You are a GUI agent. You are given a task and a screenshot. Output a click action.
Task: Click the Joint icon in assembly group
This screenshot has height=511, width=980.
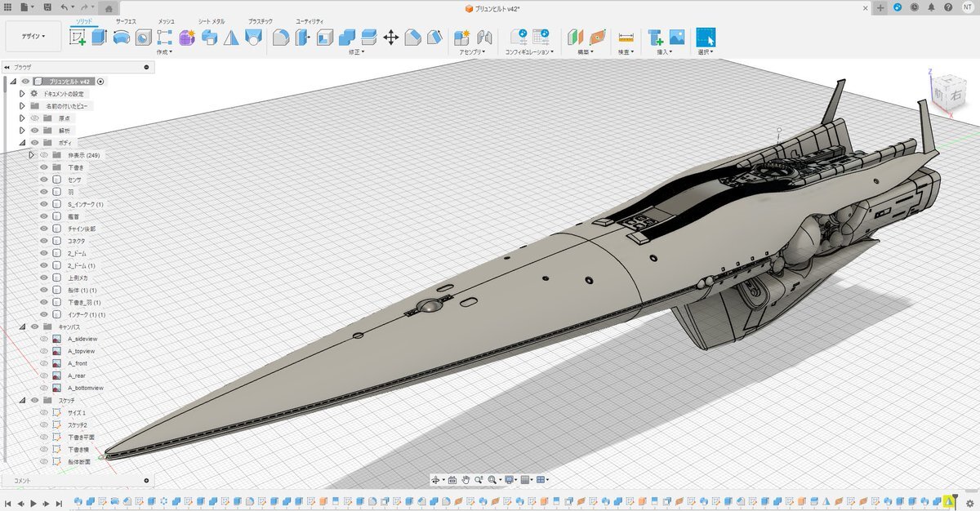[x=484, y=37]
